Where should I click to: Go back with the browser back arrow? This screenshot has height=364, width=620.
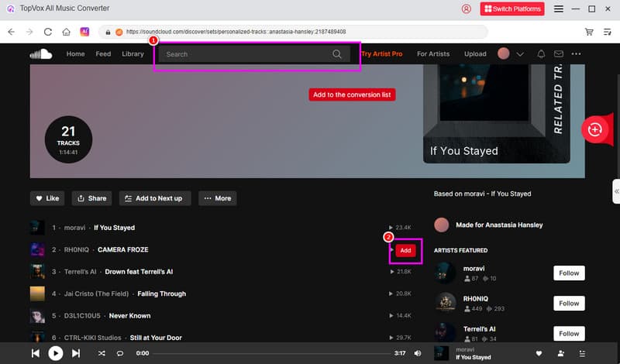coord(11,32)
